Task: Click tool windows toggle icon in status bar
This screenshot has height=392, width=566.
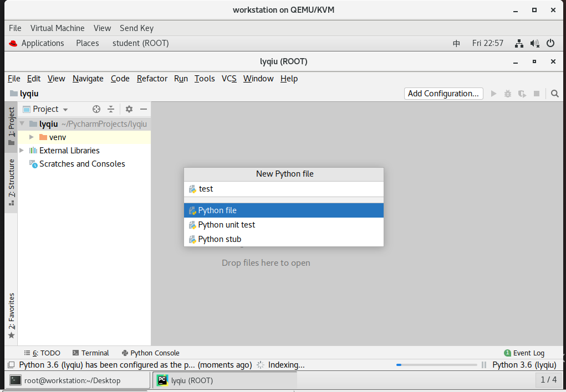Action: point(11,365)
